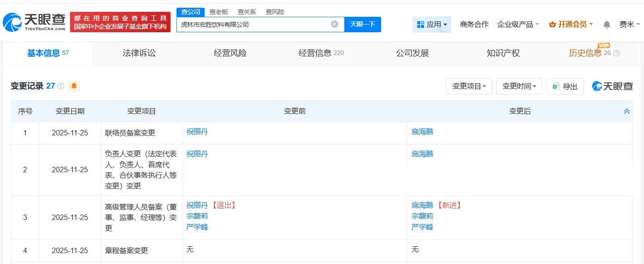
Task: Open notifications via the bell icon
Action: (x=607, y=25)
